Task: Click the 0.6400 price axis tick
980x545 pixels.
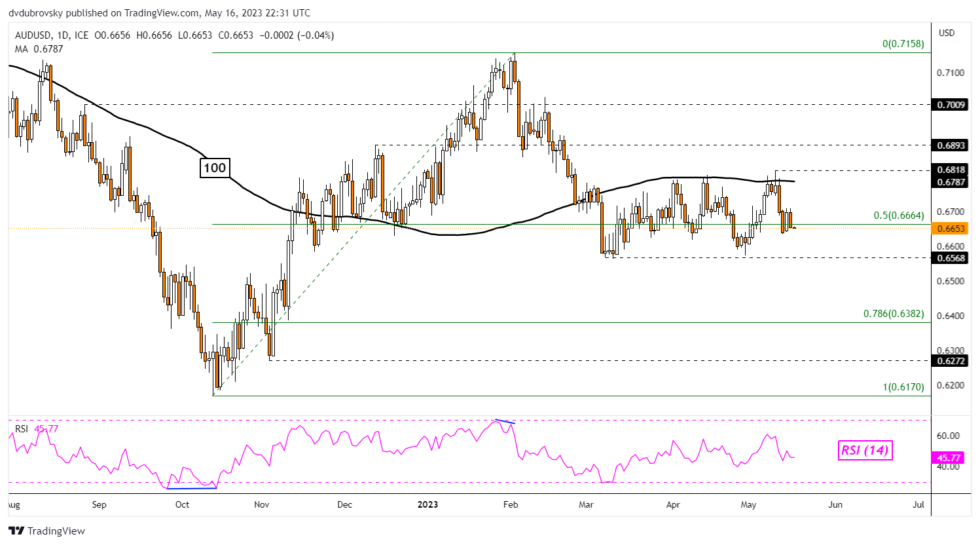Action: (x=950, y=316)
